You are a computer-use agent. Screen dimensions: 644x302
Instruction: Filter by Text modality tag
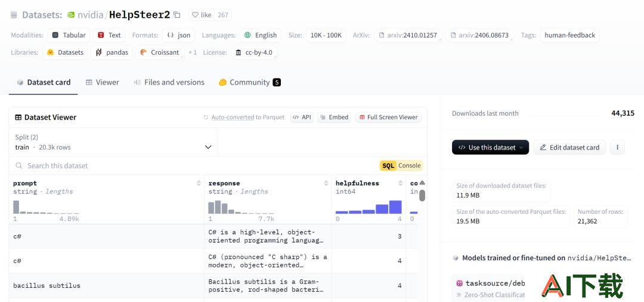coord(109,35)
